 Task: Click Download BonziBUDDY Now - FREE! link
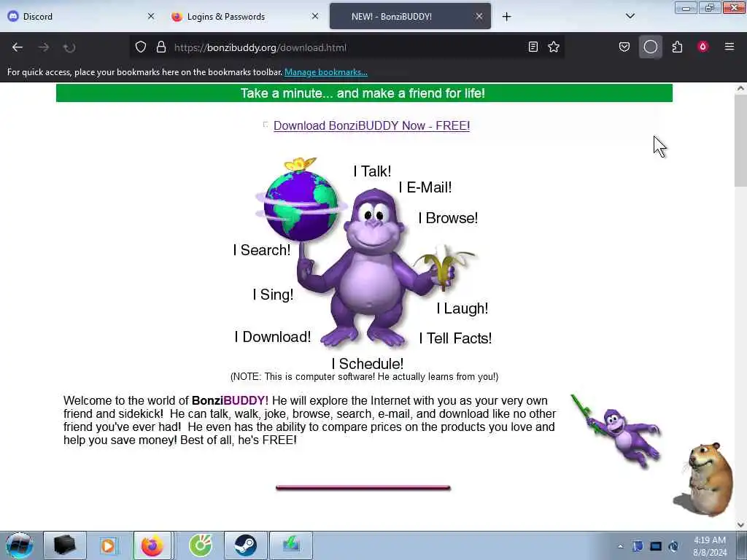coord(371,125)
